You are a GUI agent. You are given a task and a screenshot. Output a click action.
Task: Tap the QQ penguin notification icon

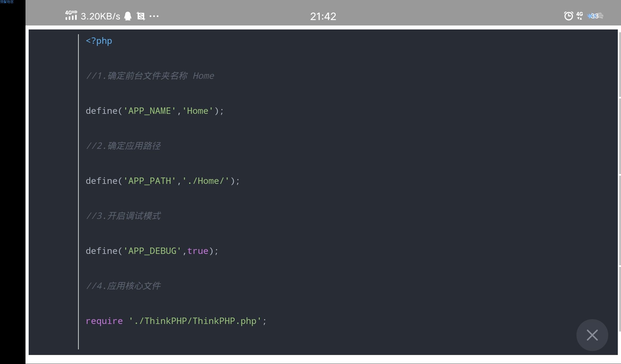(x=128, y=16)
